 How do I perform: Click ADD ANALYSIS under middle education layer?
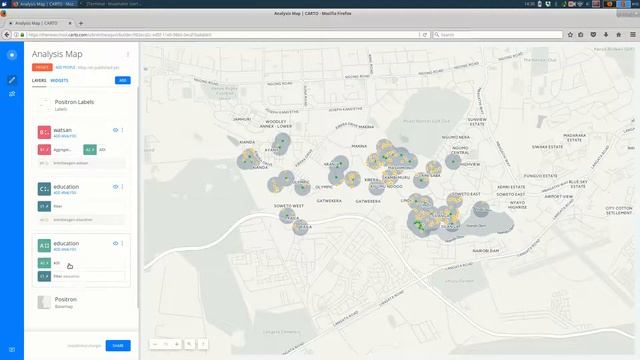click(x=65, y=193)
